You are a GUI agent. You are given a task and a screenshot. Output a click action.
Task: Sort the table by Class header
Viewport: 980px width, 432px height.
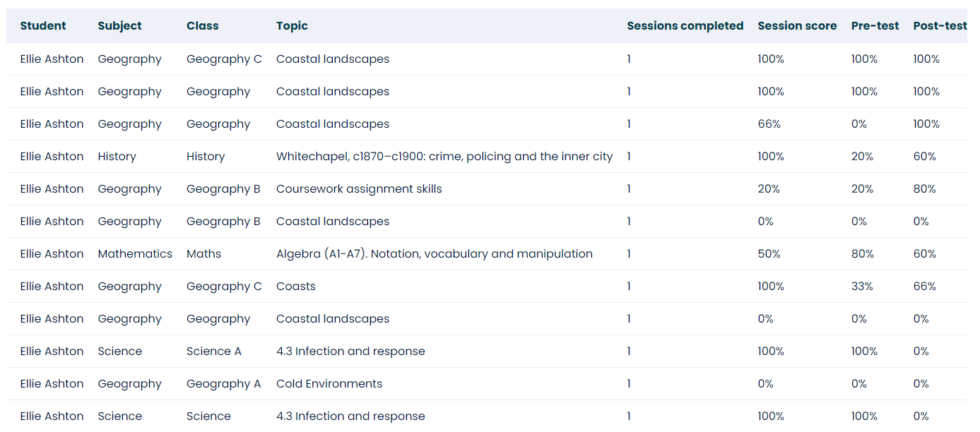coord(202,26)
